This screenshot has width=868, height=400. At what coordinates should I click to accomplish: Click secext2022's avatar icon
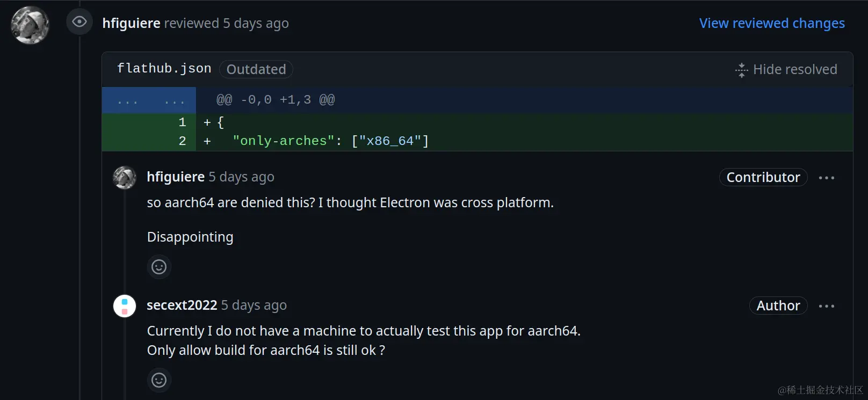pyautogui.click(x=125, y=306)
